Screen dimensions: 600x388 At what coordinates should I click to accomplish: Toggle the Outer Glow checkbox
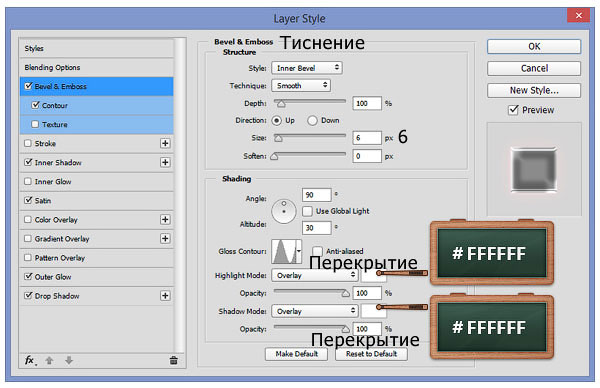click(x=28, y=276)
